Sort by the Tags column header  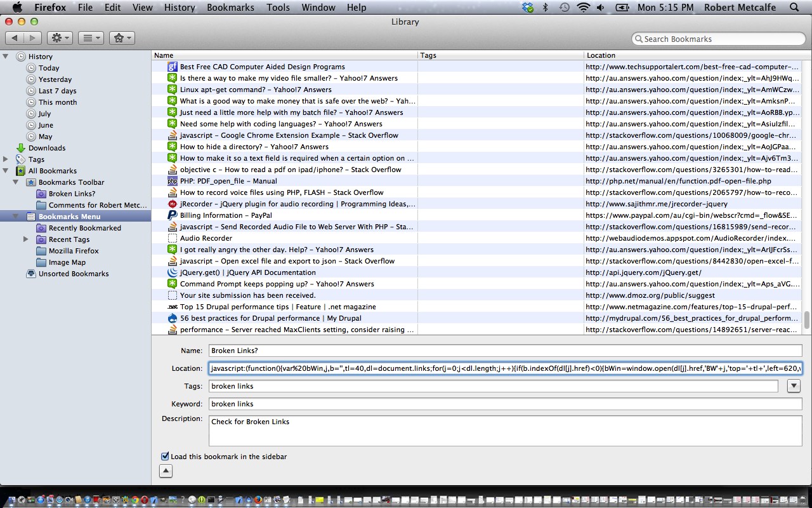[501, 55]
